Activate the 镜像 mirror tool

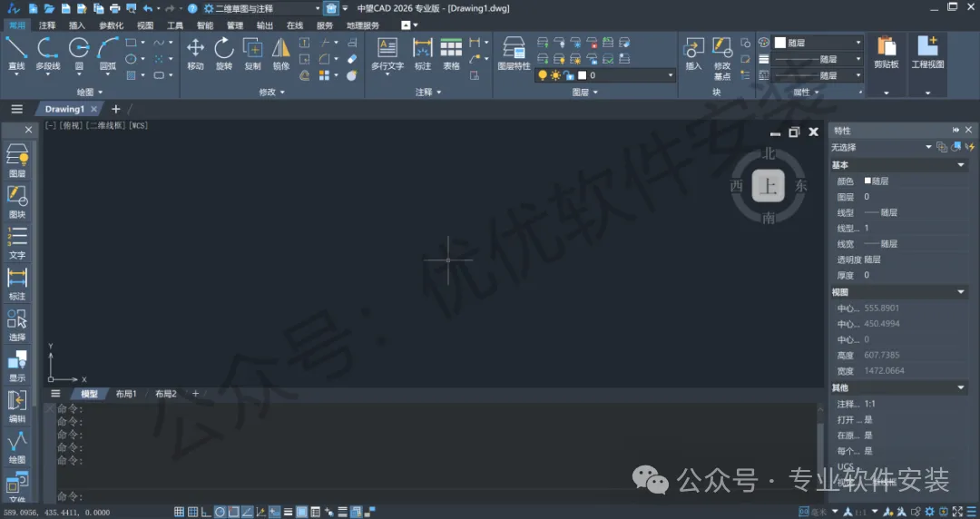281,54
